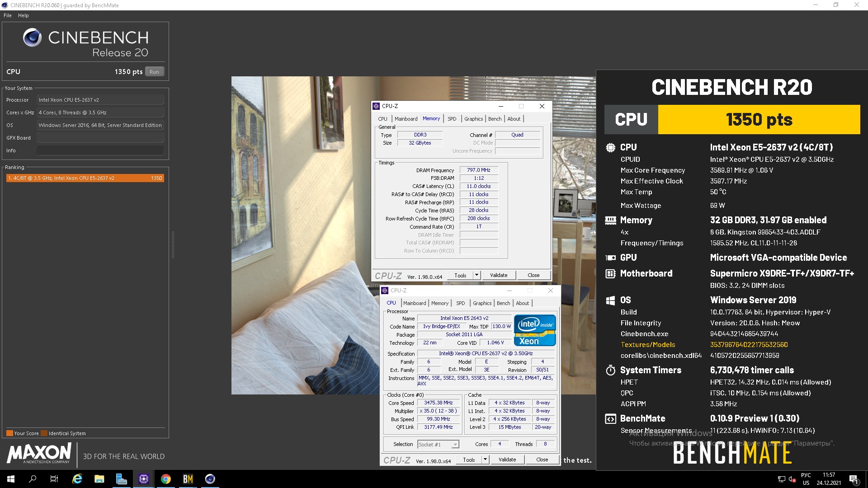
Task: Launch Internet Explorer from taskbar
Action: [x=77, y=479]
